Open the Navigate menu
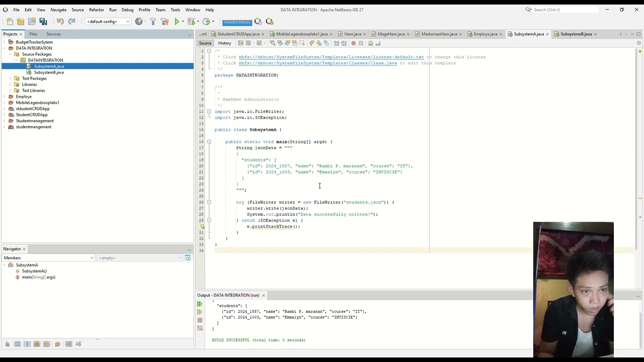The height and width of the screenshot is (362, 644). click(58, 10)
